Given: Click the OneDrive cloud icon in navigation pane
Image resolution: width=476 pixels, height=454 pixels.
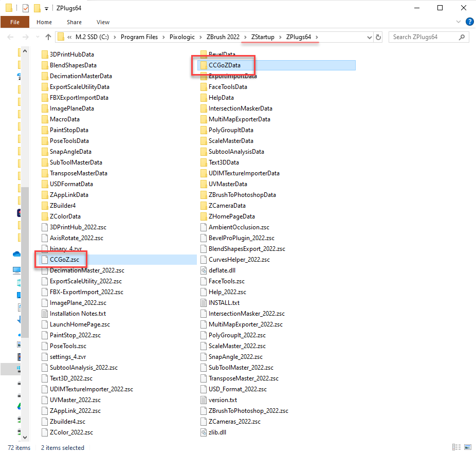Looking at the screenshot, I should coord(16,254).
